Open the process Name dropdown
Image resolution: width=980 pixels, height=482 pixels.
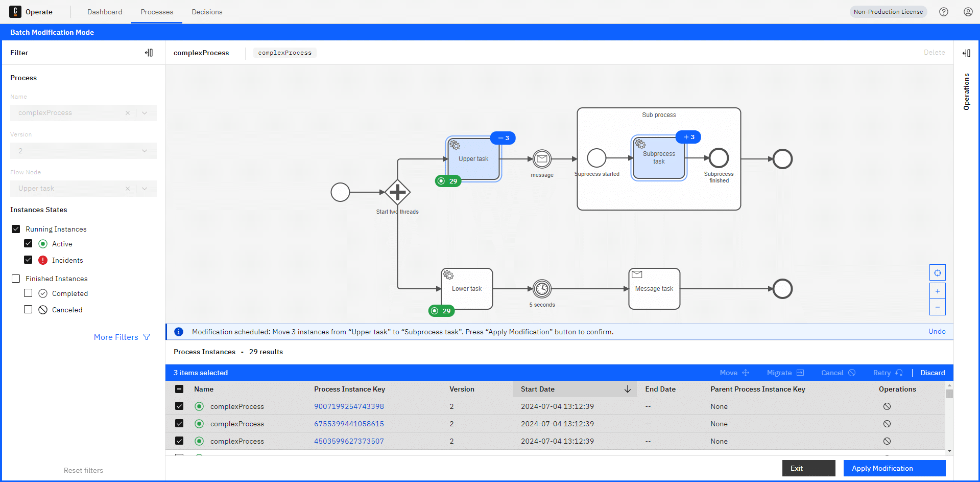tap(145, 113)
